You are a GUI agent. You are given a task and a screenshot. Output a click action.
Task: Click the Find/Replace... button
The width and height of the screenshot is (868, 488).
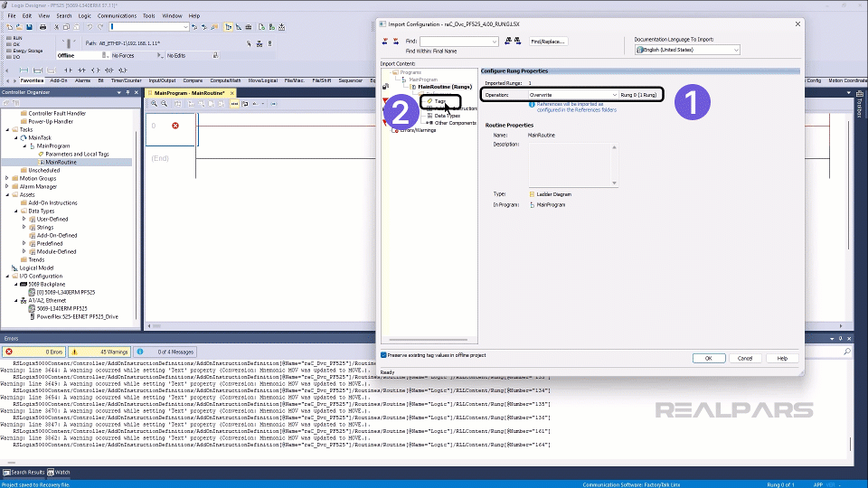click(548, 42)
